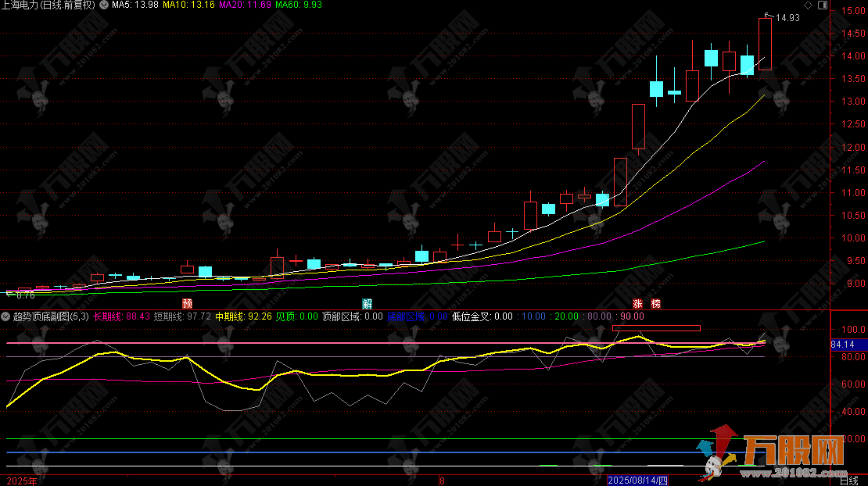The height and width of the screenshot is (486, 868).
Task: Click the 2025年 label on time axis
Action: tap(22, 481)
